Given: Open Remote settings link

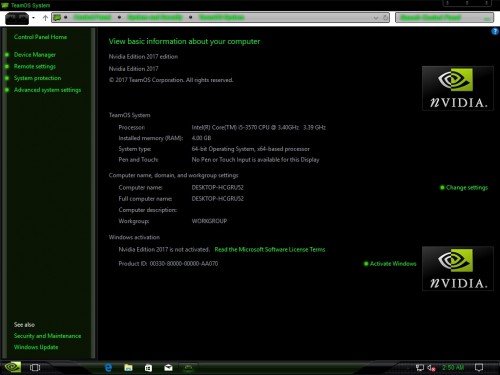Looking at the screenshot, I should pos(35,66).
